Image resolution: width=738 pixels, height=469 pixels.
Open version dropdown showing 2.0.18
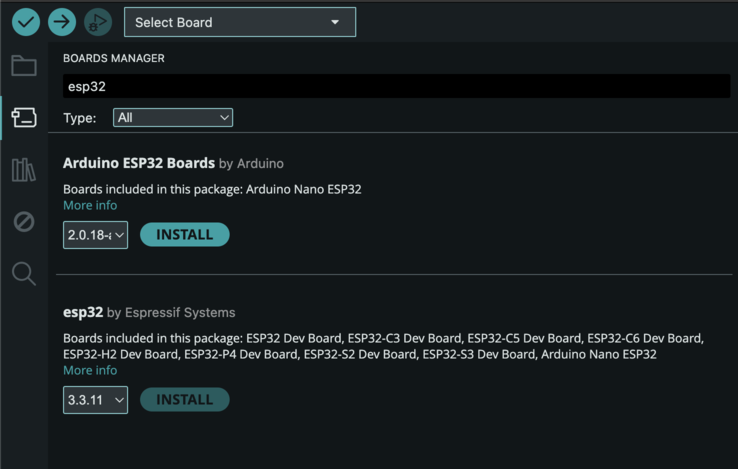click(x=96, y=235)
